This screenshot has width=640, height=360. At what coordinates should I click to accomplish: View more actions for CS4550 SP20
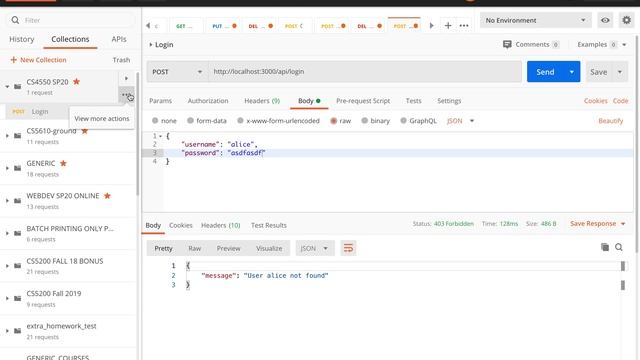coord(127,95)
